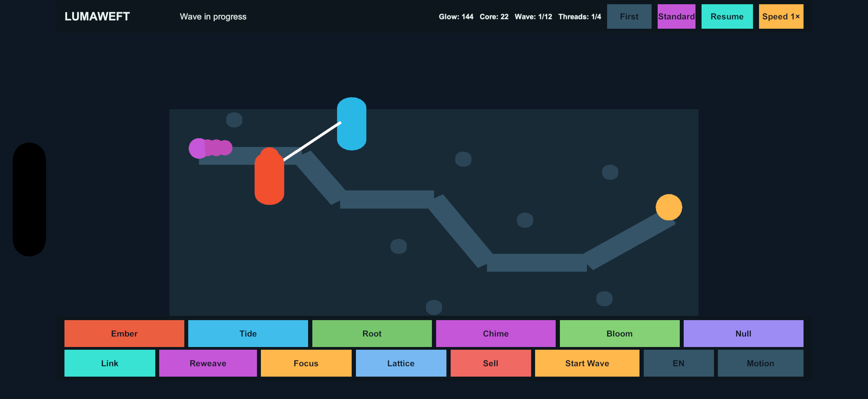Click the Core: 22 counter
Screen dimensions: 868x399
coord(494,17)
